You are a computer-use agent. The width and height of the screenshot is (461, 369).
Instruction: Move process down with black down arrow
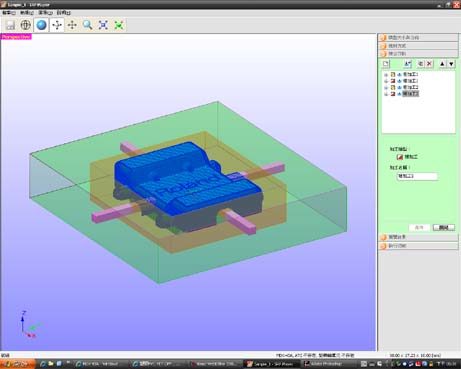point(451,64)
